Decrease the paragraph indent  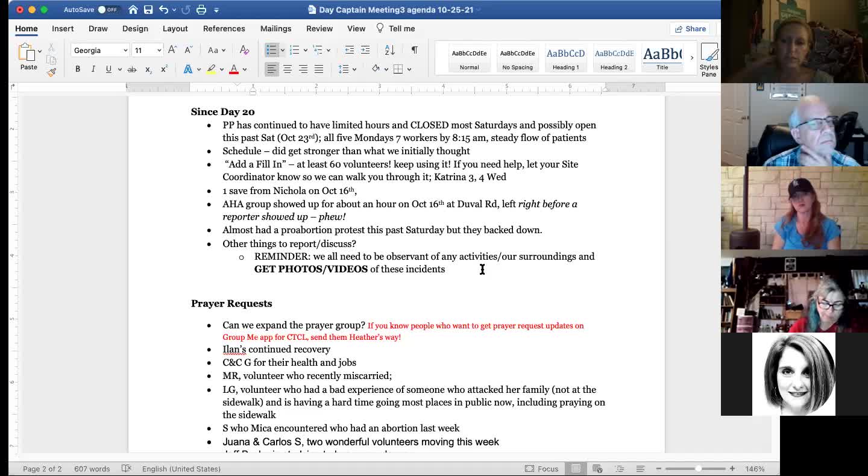pyautogui.click(x=350, y=50)
